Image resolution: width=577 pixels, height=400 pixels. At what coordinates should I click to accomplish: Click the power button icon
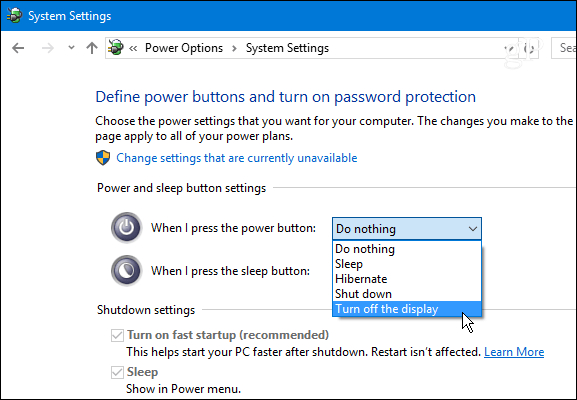click(127, 228)
